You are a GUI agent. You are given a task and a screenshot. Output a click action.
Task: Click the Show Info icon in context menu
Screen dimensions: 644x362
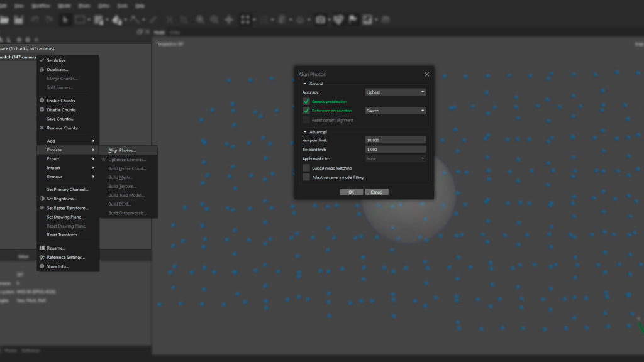[42, 266]
